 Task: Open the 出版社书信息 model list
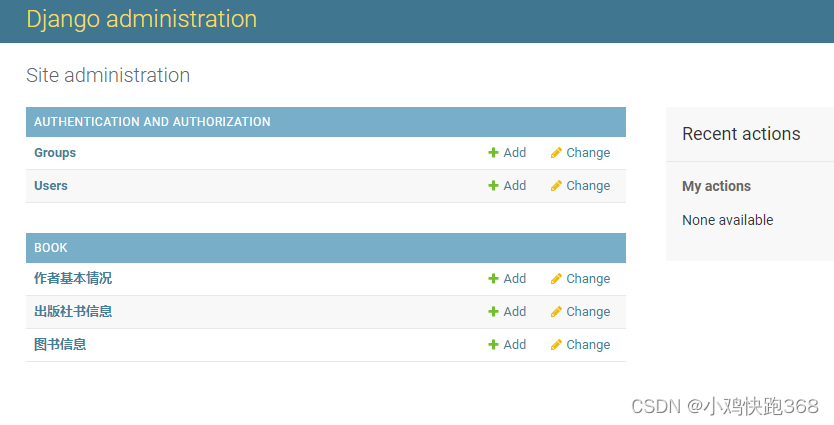coord(73,311)
